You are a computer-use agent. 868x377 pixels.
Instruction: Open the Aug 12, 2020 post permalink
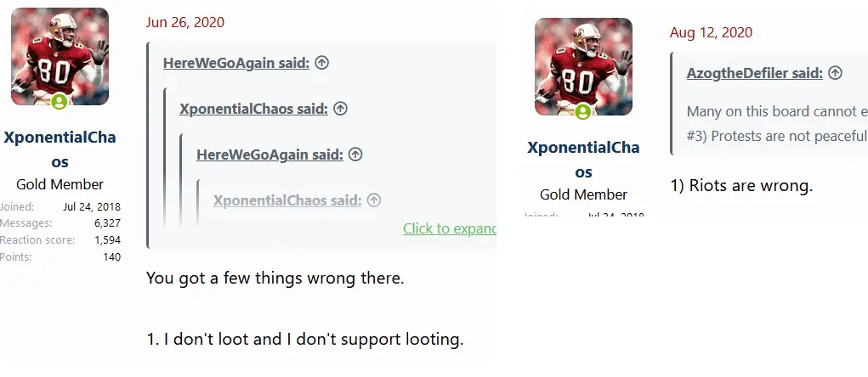click(711, 32)
